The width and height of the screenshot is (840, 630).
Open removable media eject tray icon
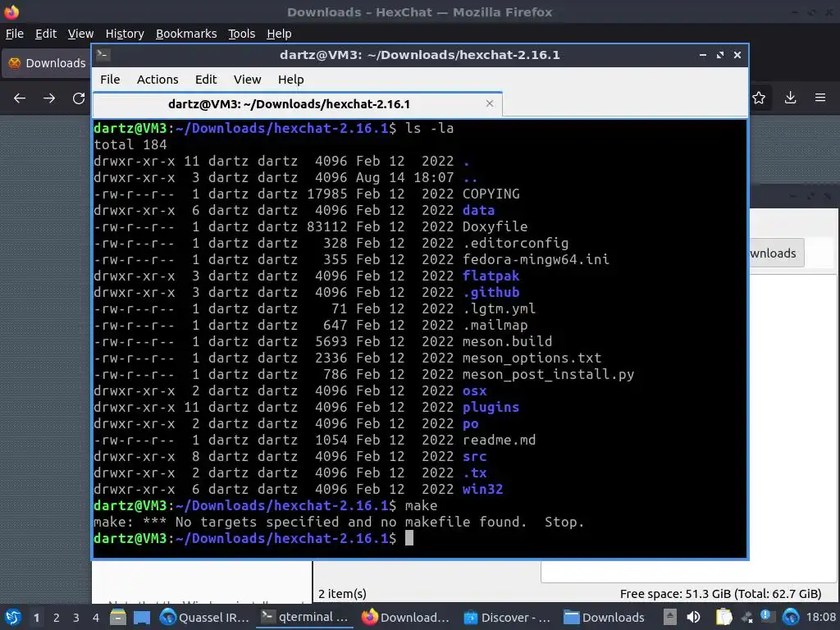click(x=669, y=617)
